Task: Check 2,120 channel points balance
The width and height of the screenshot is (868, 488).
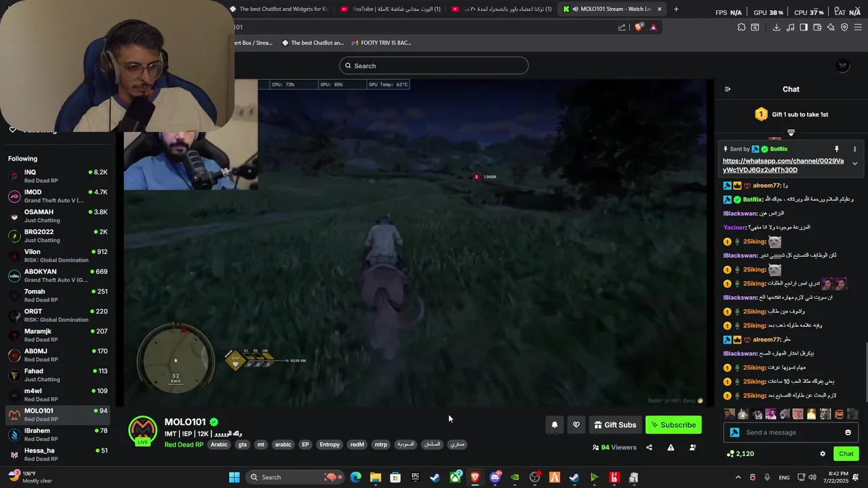Action: (740, 454)
